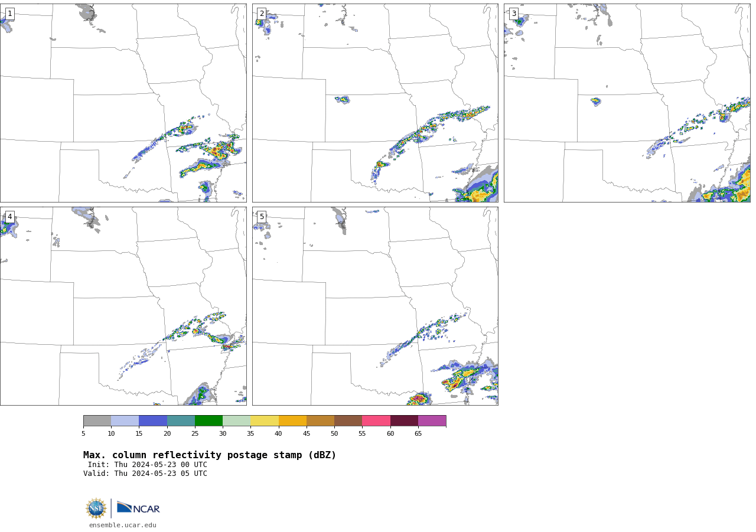Select the maroon 60-65 dBZ swatch
This screenshot has width=756, height=532.
tap(404, 421)
